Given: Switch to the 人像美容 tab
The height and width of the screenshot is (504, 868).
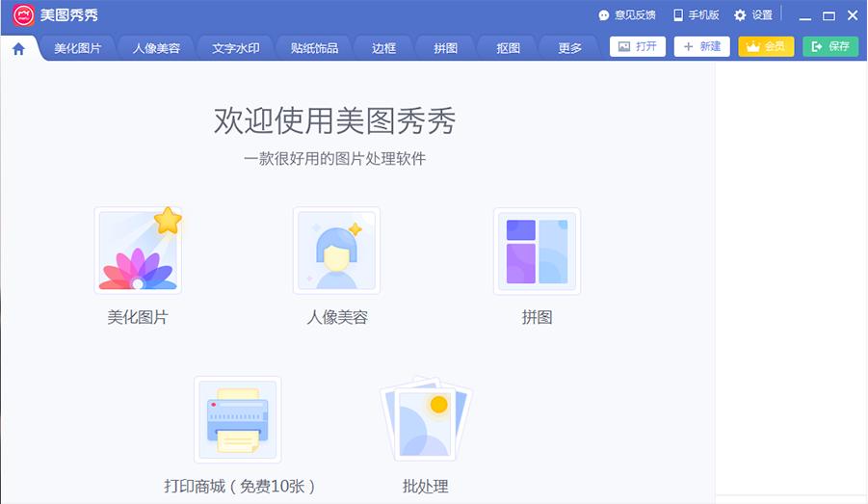Looking at the screenshot, I should 156,48.
